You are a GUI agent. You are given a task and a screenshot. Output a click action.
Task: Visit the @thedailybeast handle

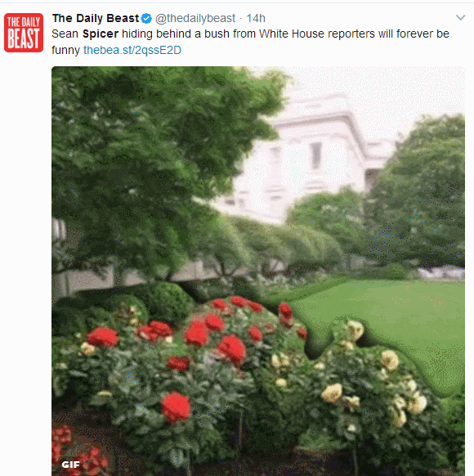tap(195, 19)
